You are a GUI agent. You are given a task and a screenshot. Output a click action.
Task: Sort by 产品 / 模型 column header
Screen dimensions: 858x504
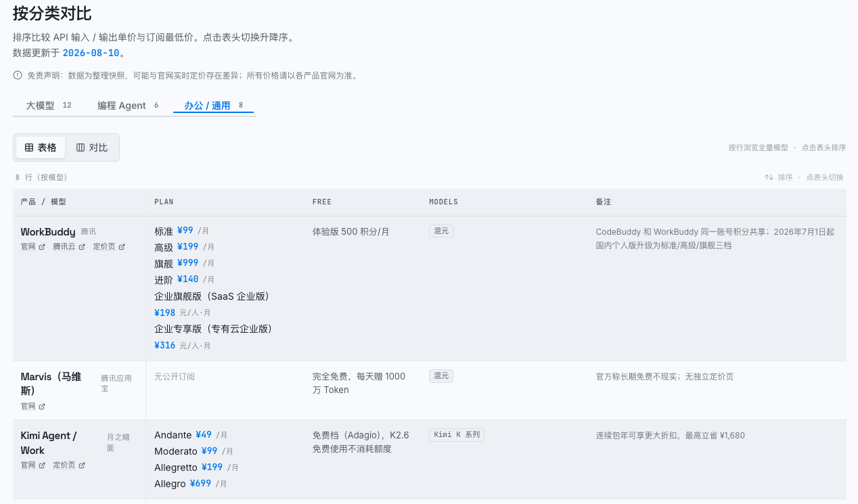tap(43, 202)
